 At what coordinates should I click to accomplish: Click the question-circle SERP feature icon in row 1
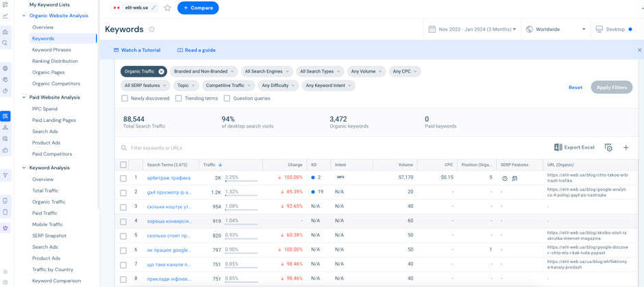505,178
